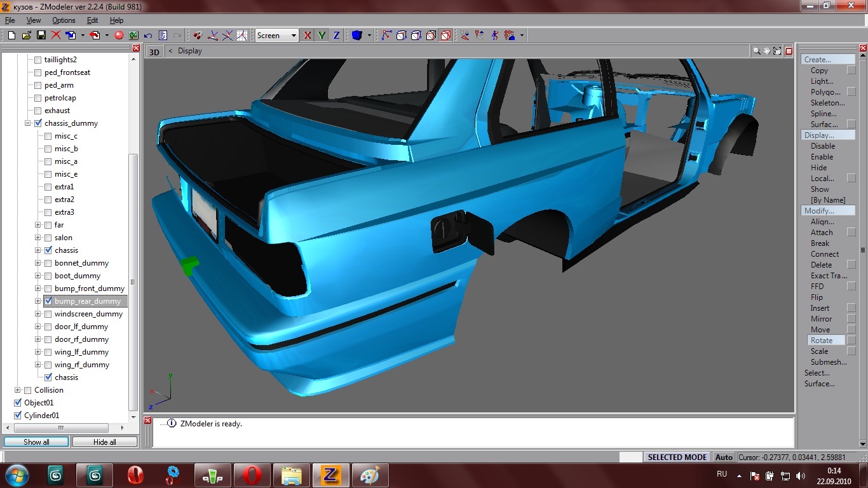This screenshot has height=488, width=868.
Task: Collapse the chassis_dummy tree node
Action: coord(28,123)
